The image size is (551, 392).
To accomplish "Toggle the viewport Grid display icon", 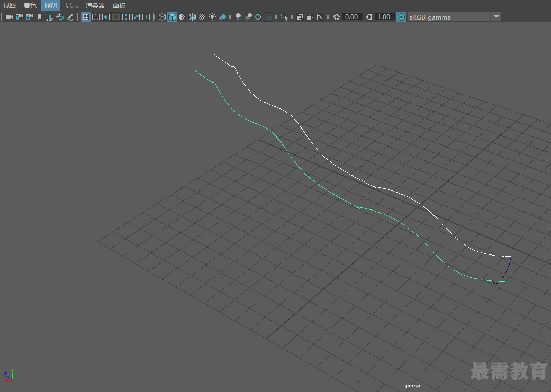I will (x=86, y=17).
